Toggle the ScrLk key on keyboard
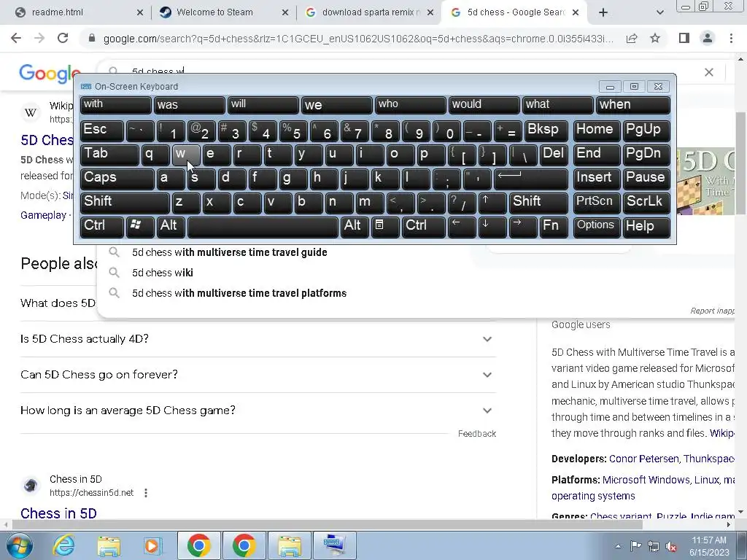This screenshot has height=560, width=747. (646, 203)
